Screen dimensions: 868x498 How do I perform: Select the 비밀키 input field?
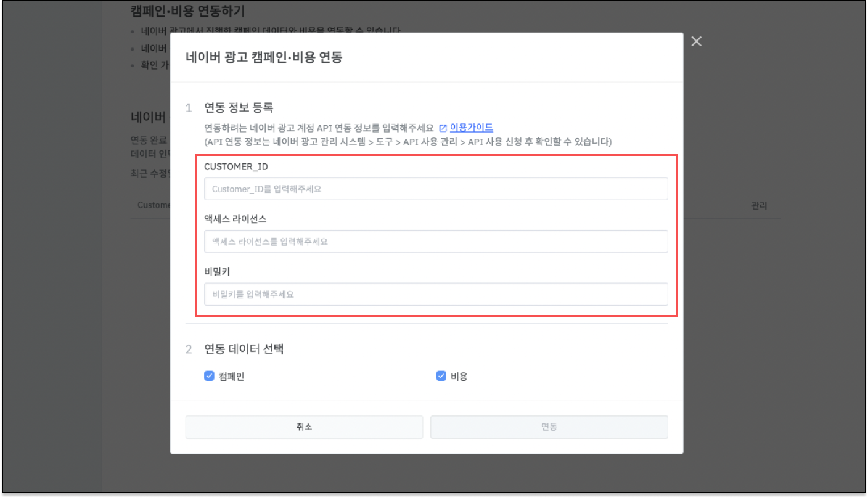(x=436, y=294)
